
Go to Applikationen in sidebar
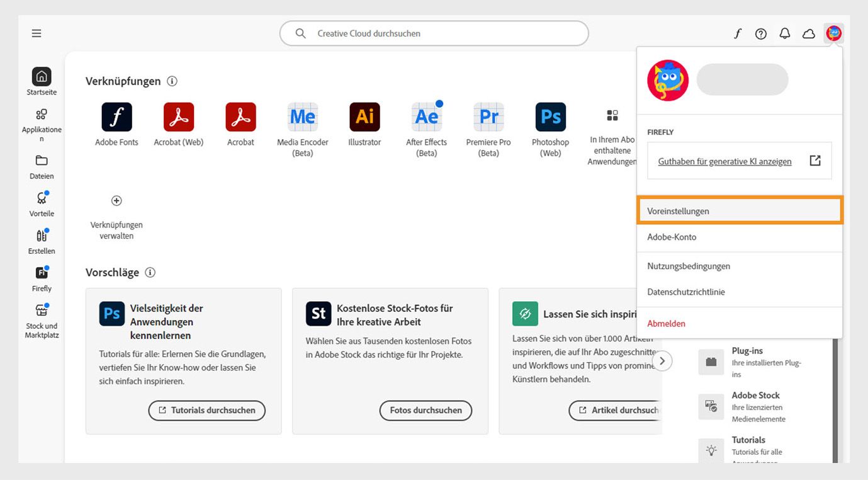click(x=42, y=125)
